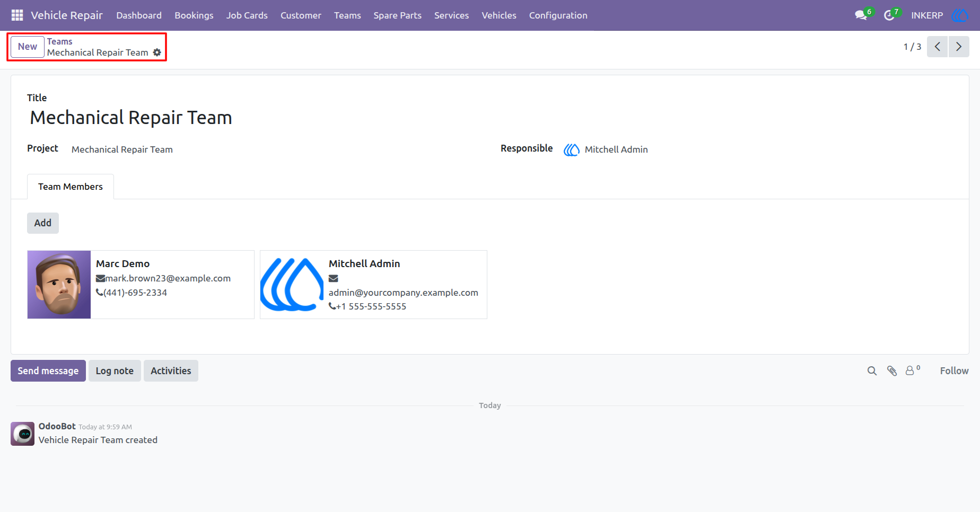This screenshot has height=512, width=980.
Task: Open the INKERP company switcher
Action: click(927, 15)
